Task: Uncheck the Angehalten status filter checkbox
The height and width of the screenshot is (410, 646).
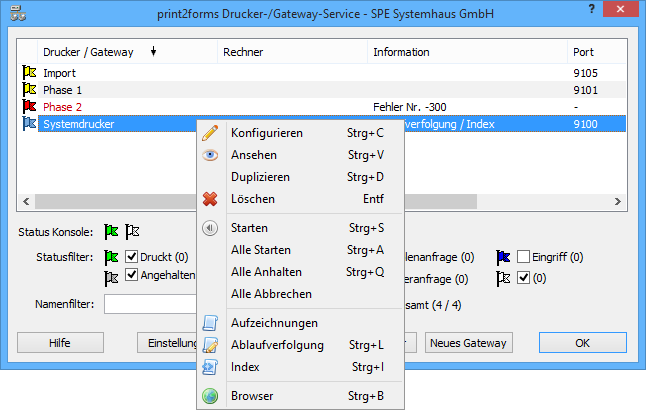Action: (x=131, y=276)
